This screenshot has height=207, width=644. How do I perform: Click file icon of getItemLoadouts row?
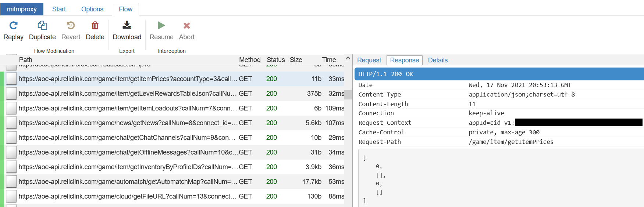pos(11,108)
